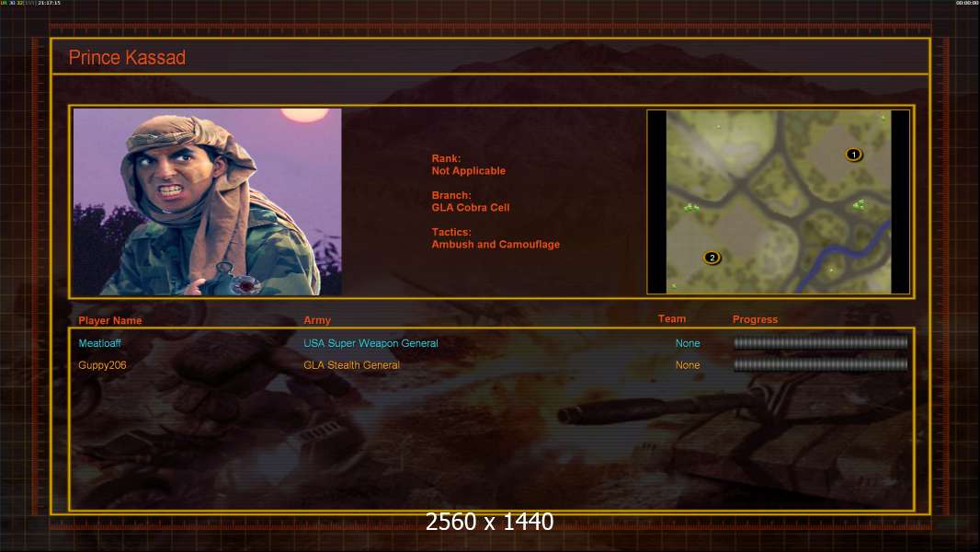Click the Prince Kassad title text
The height and width of the screenshot is (552, 980).
pos(127,58)
